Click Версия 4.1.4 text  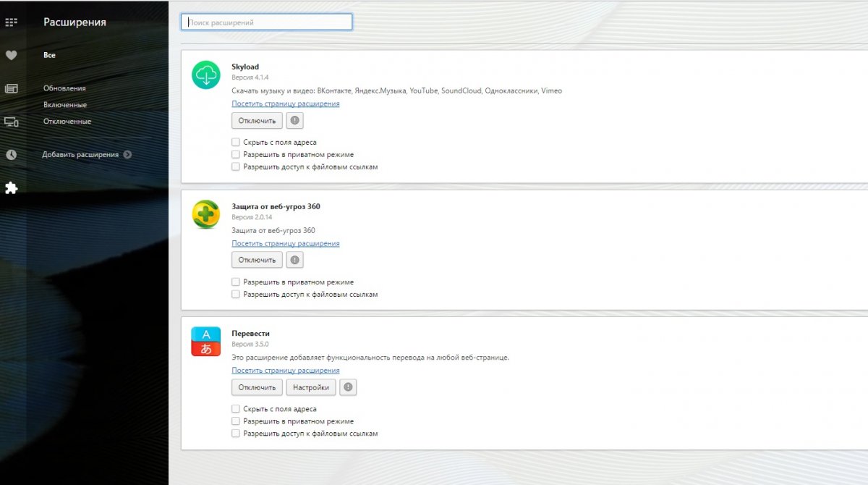tap(250, 77)
